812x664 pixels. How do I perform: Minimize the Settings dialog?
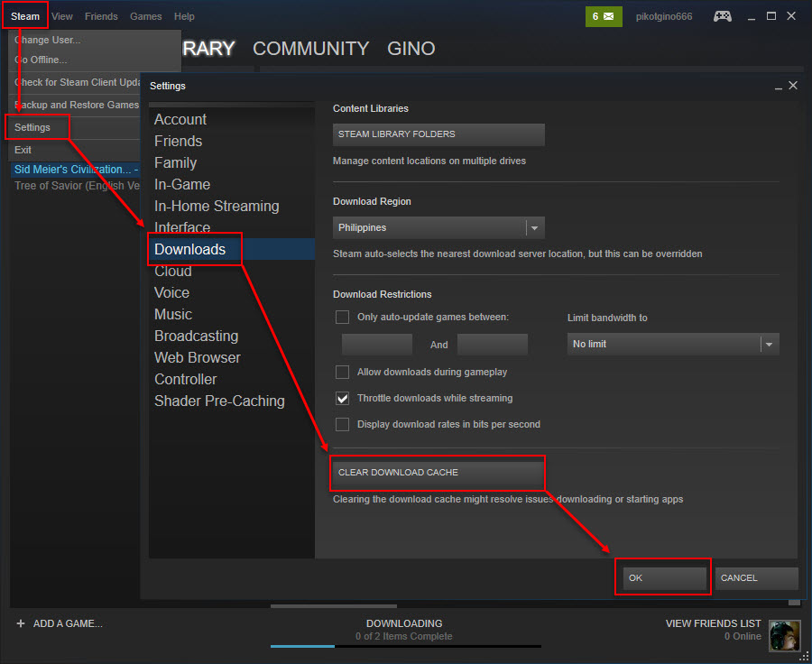(779, 87)
